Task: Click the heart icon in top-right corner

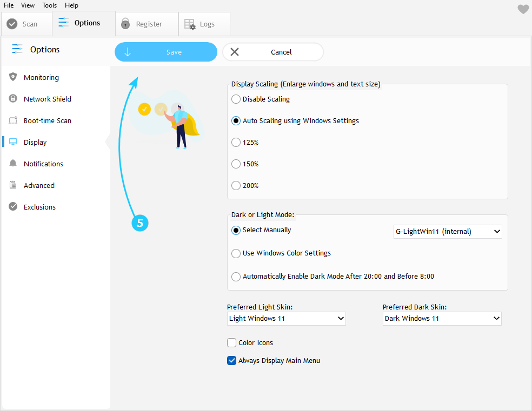Action: pos(523,9)
